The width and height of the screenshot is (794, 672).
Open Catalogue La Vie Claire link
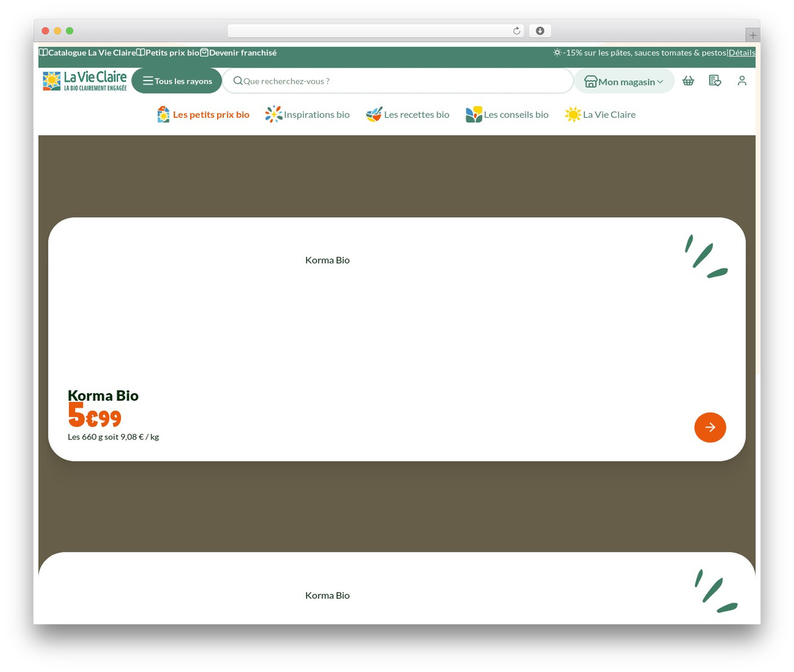(x=87, y=53)
